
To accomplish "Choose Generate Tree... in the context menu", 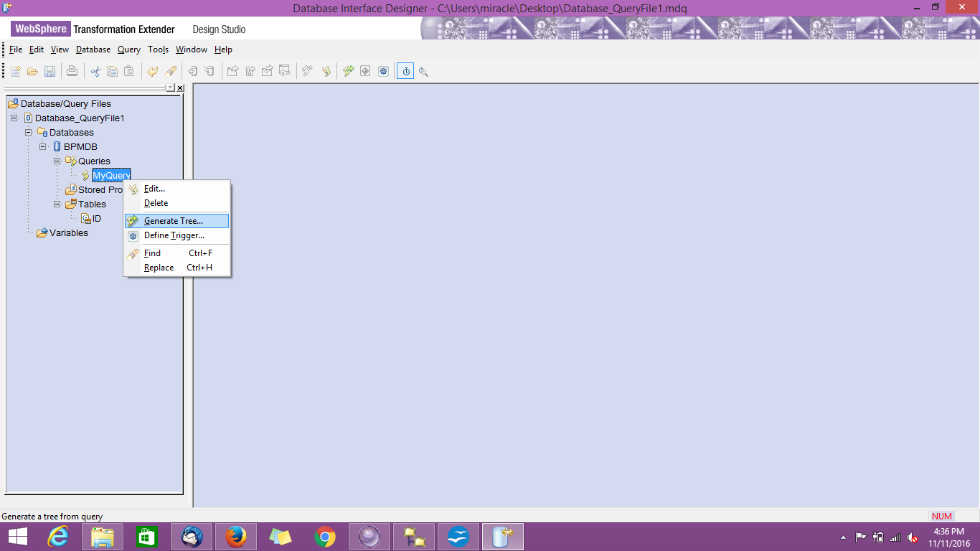I will tap(176, 221).
